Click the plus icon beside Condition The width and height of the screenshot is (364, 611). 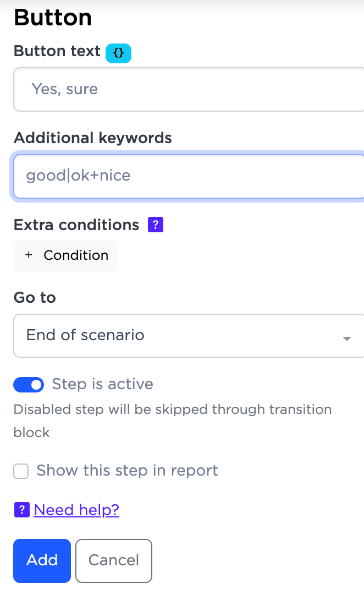click(x=29, y=255)
